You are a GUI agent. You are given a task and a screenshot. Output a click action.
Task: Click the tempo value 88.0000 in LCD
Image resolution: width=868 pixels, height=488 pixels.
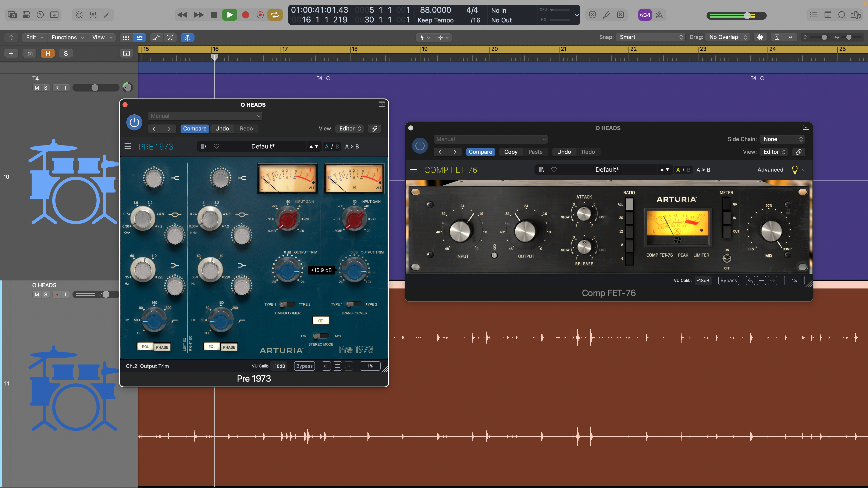click(x=435, y=10)
